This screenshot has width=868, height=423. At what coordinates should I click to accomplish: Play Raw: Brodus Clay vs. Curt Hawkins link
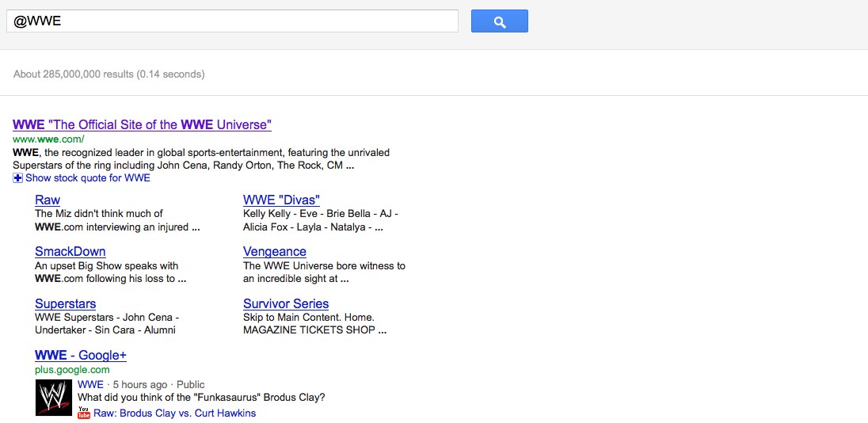pos(175,413)
